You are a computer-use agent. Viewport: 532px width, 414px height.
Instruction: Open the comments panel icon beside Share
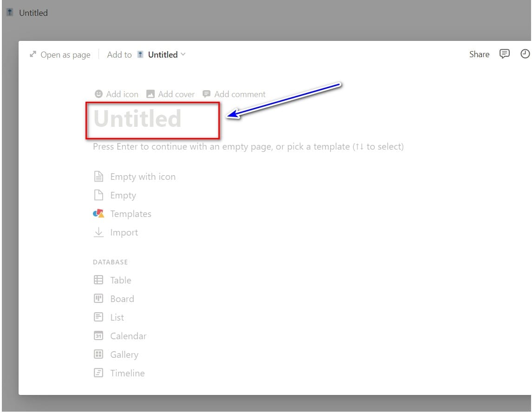[505, 54]
